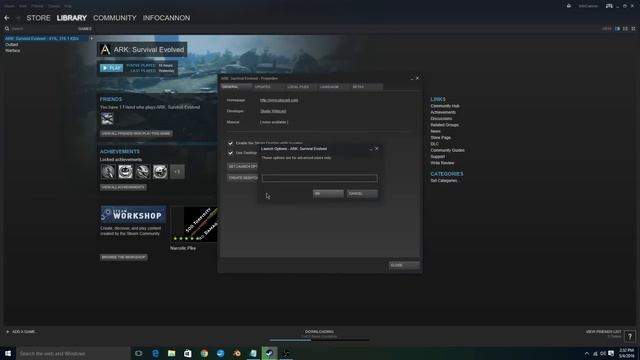Show hidden tray icons via the chevron
This screenshot has height=360, width=640.
(x=587, y=353)
